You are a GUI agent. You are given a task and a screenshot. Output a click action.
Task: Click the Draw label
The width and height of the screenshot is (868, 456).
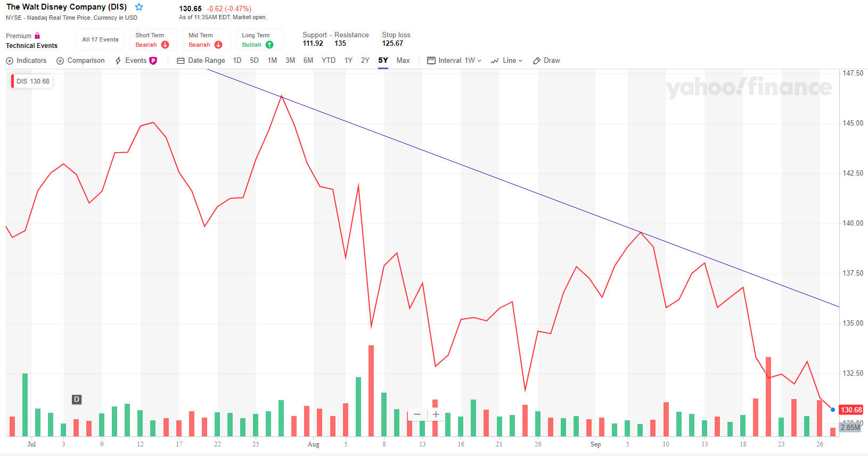pos(552,61)
